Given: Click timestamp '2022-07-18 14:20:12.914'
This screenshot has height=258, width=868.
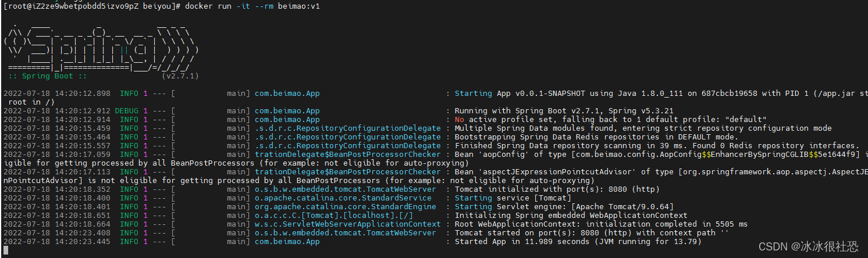Looking at the screenshot, I should [56, 120].
